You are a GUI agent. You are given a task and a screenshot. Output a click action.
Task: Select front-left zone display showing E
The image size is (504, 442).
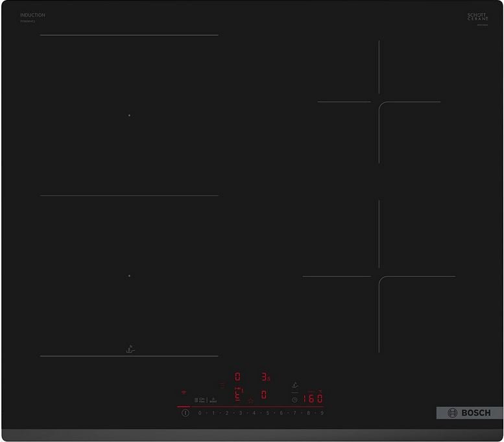(237, 396)
